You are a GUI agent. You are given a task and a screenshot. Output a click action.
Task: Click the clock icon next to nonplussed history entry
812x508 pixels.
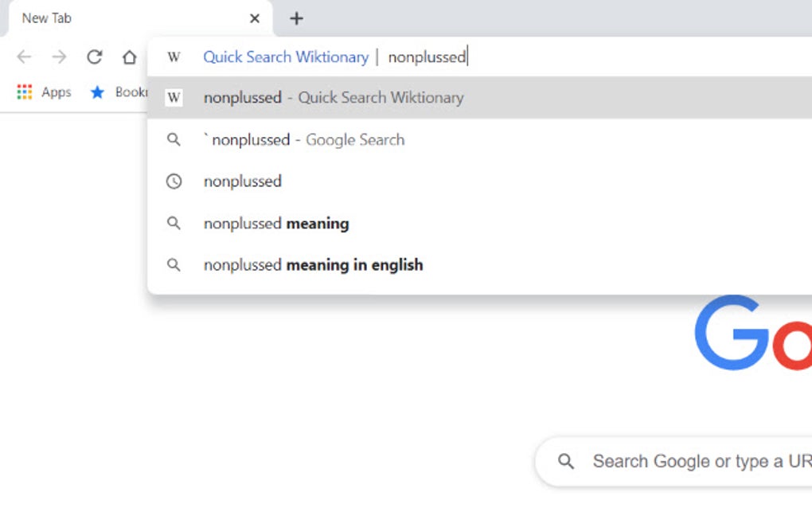174,181
